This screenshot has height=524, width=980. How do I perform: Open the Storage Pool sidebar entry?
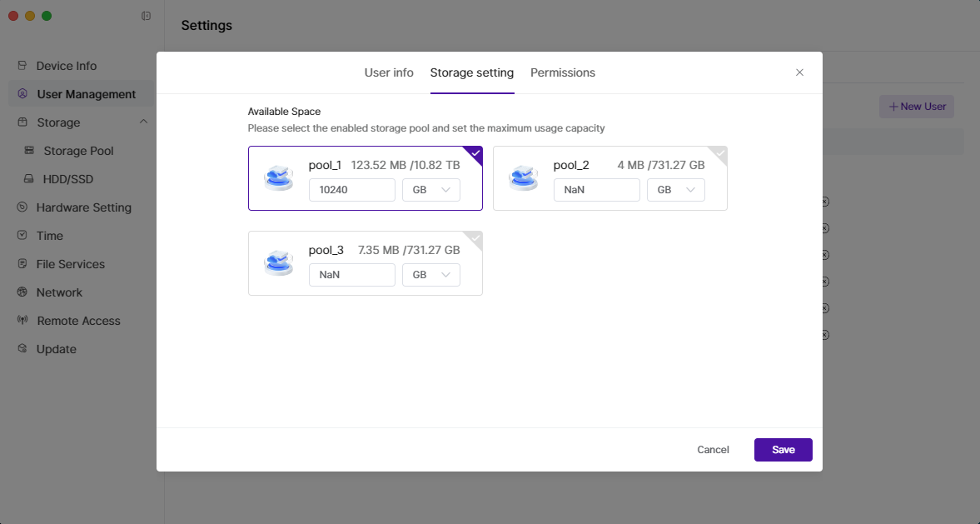81,151
